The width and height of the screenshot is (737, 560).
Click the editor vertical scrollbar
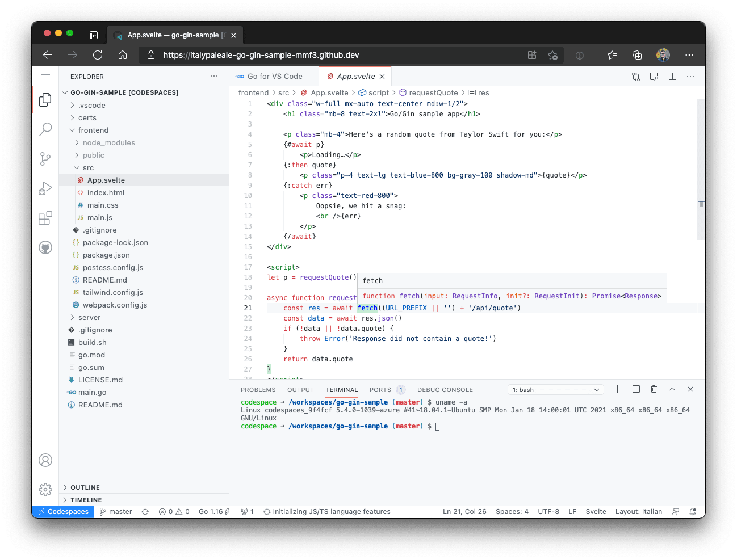701,170
